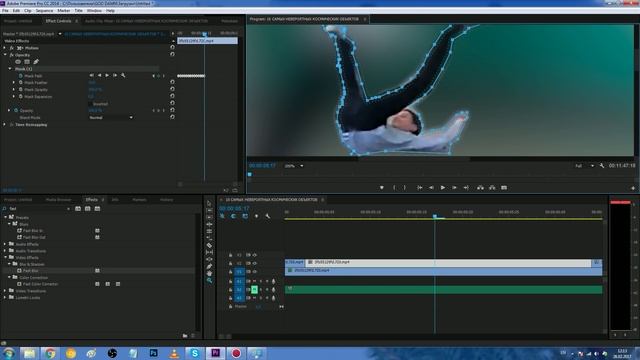The height and width of the screenshot is (360, 640).
Task: Toggle animation stopwatch for Mask Feather
Action: [x=20, y=82]
